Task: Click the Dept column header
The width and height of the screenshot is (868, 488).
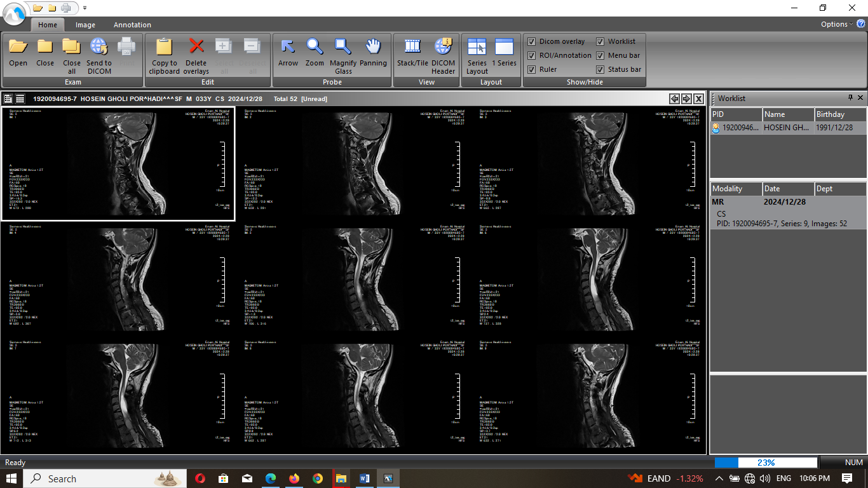Action: pos(841,189)
